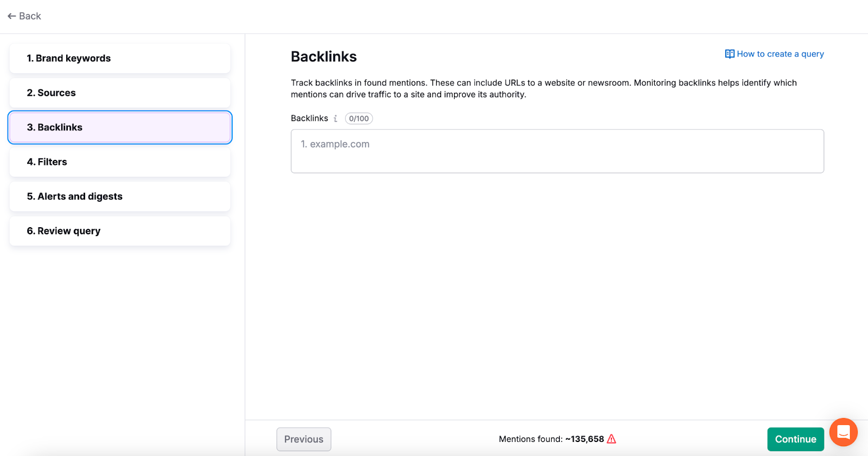Click the back arrow icon
This screenshot has height=456, width=868.
tap(11, 16)
